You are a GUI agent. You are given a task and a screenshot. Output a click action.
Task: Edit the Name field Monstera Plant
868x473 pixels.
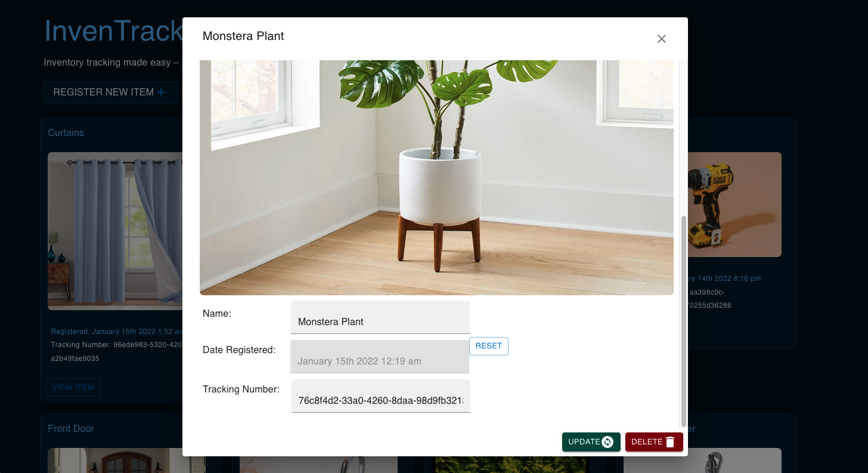tap(380, 317)
